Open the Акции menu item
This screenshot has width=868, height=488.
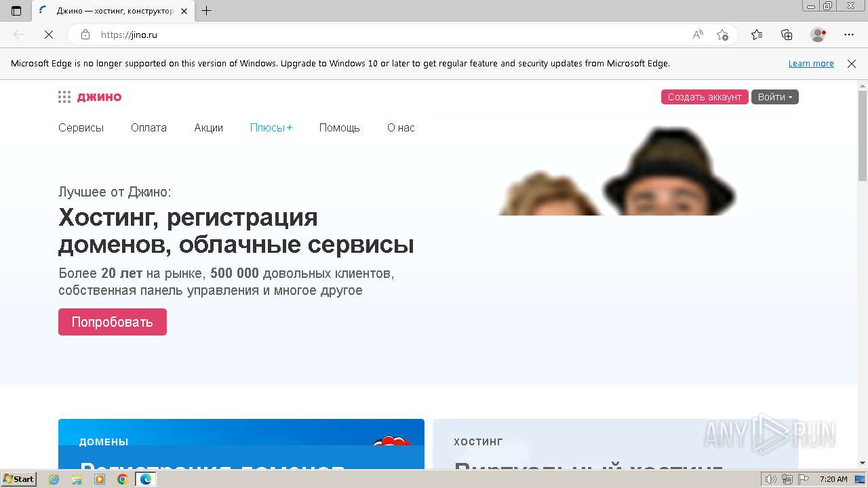click(x=208, y=127)
